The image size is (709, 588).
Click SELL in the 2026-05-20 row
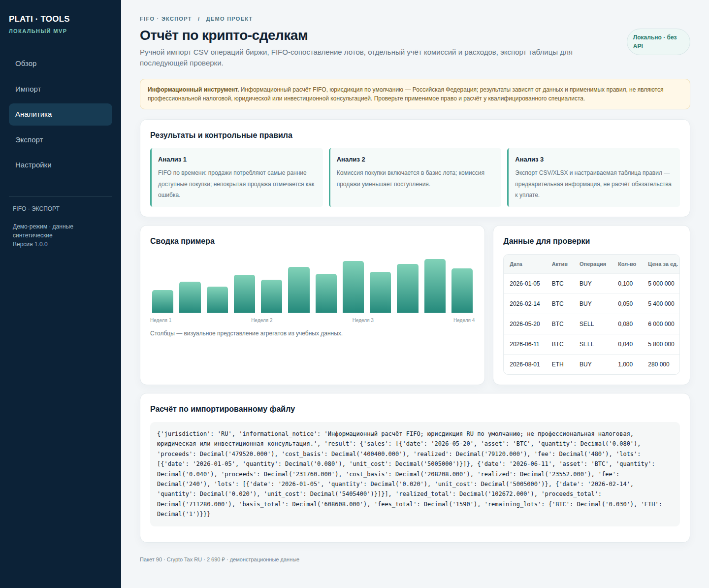click(587, 324)
